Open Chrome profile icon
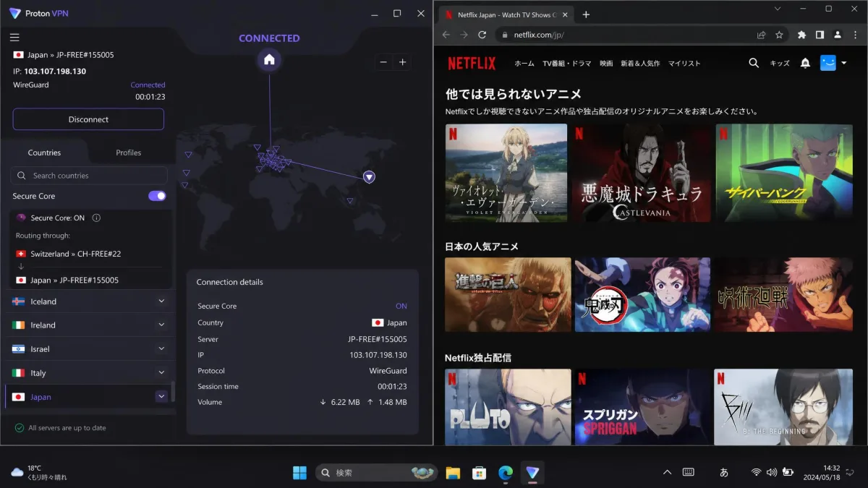The image size is (868, 488). pyautogui.click(x=838, y=35)
